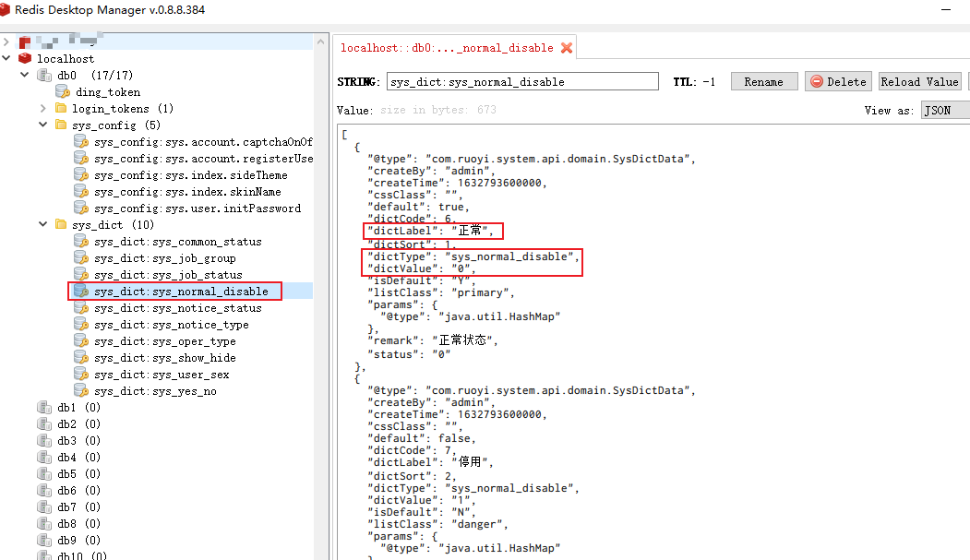Click the "remark": "正常状态" line
Image resolution: width=970 pixels, height=560 pixels.
[x=433, y=340]
